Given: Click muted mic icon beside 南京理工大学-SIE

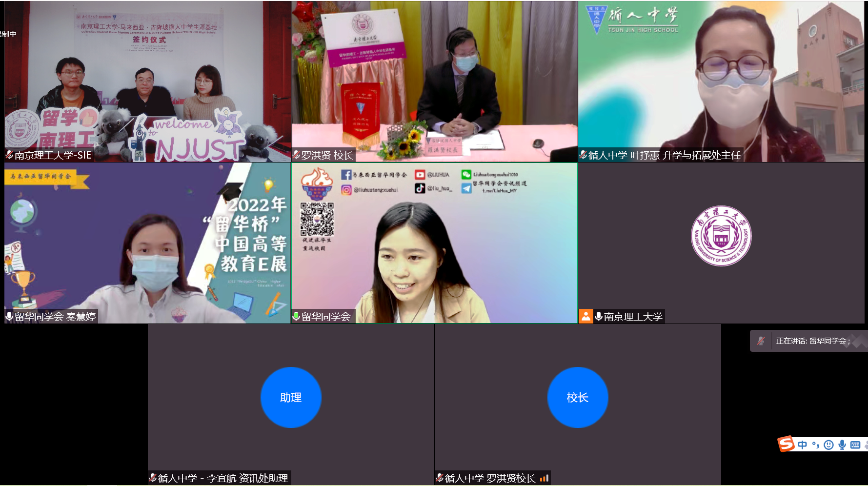Looking at the screenshot, I should click(x=9, y=155).
